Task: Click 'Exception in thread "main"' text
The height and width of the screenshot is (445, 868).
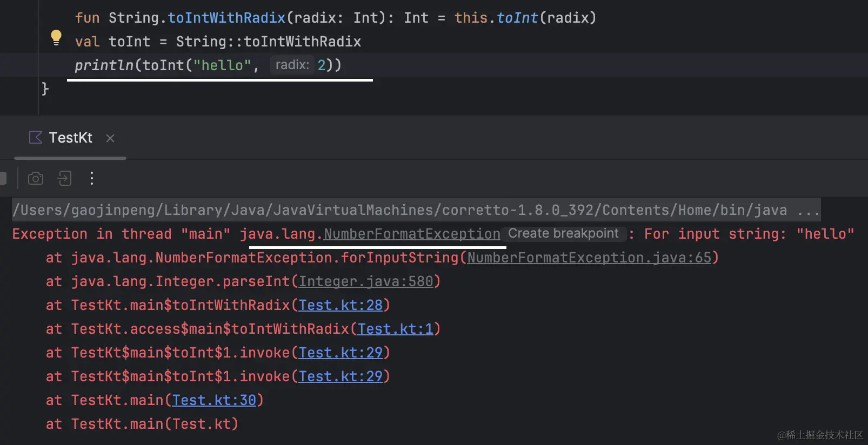Action: tap(122, 234)
